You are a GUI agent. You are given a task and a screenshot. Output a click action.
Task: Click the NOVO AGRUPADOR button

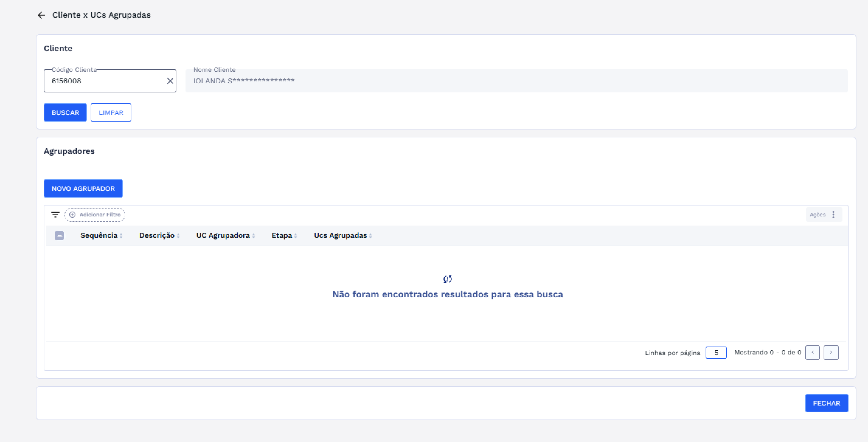[83, 189]
